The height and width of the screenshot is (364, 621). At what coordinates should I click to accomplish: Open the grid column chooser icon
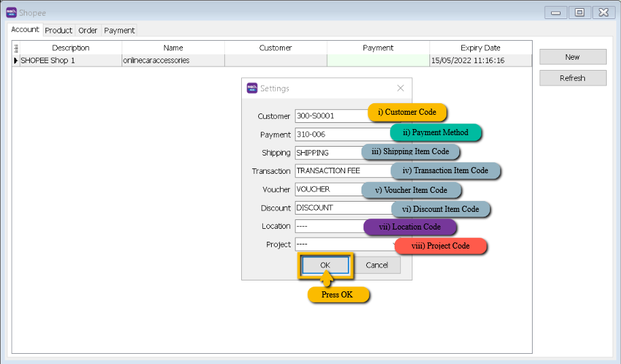click(16, 48)
